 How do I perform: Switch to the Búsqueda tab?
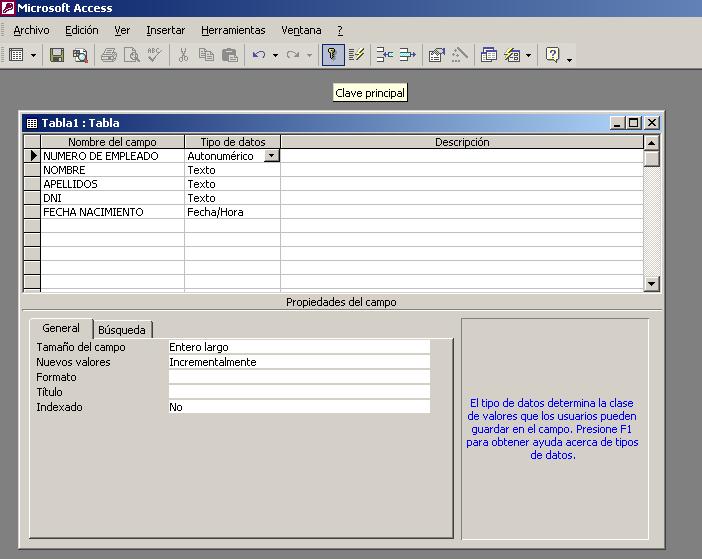click(122, 330)
